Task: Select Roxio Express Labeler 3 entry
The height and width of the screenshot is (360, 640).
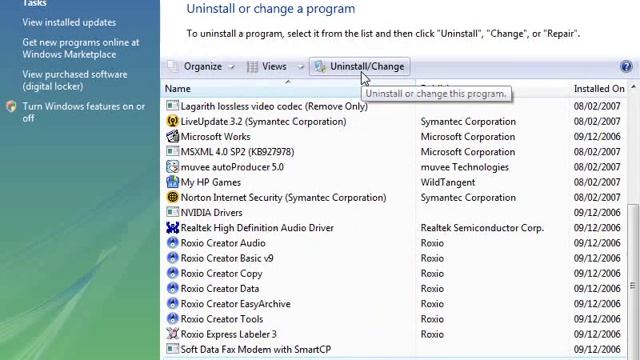Action: pyautogui.click(x=229, y=334)
